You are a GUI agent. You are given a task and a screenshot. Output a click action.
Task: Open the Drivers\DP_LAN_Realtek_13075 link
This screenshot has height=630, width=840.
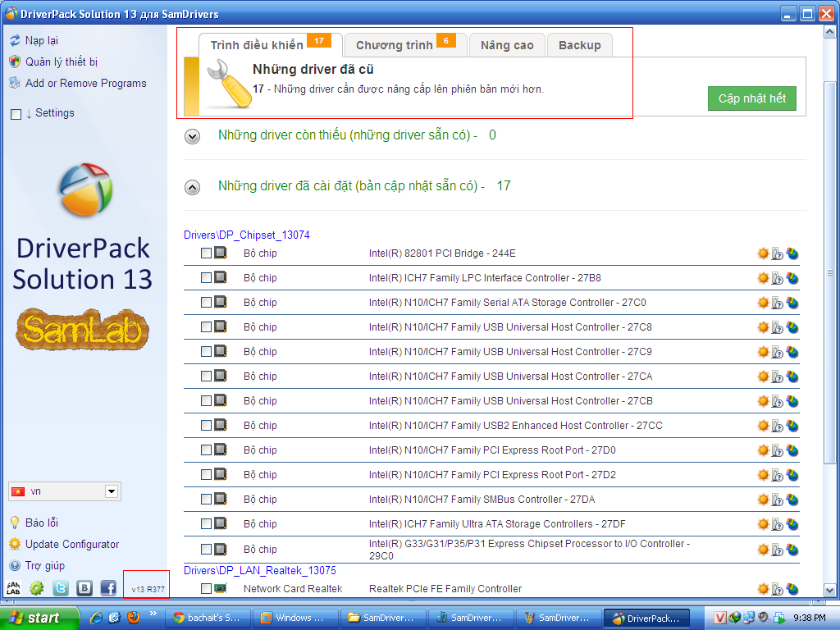260,571
